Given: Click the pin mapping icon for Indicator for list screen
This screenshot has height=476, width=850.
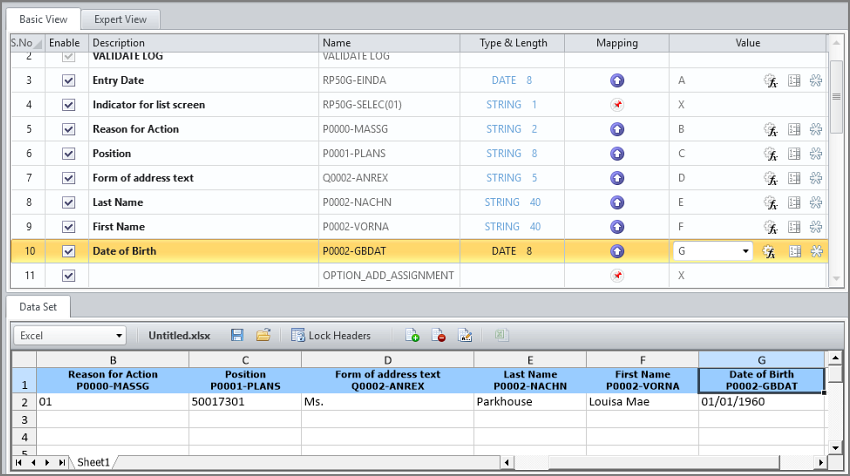Looking at the screenshot, I should coord(617,105).
